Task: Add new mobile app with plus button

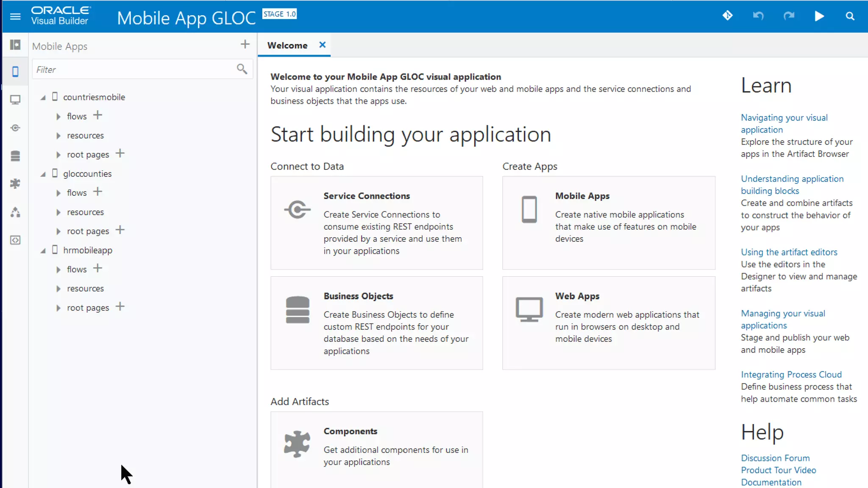Action: [x=245, y=44]
